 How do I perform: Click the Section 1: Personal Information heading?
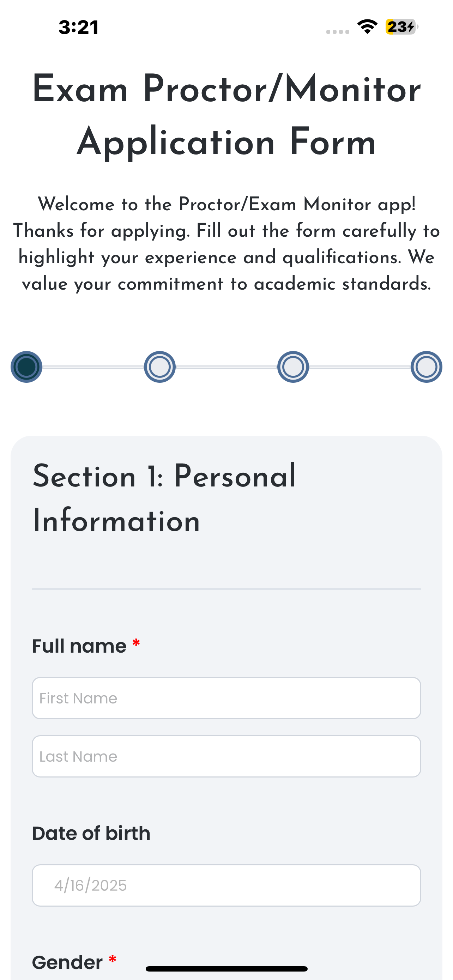164,498
